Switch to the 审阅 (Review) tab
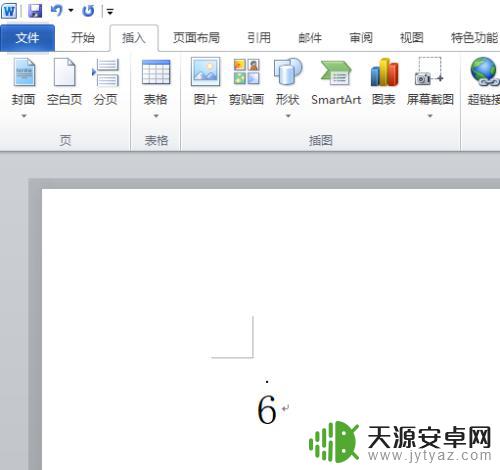Image resolution: width=500 pixels, height=470 pixels. (361, 38)
